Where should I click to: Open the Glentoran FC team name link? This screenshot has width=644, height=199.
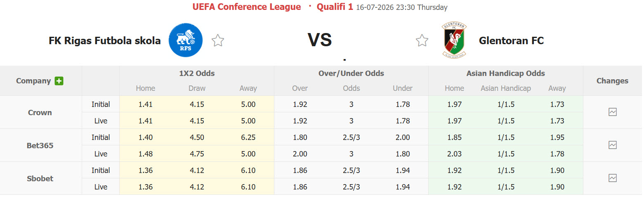click(x=512, y=40)
